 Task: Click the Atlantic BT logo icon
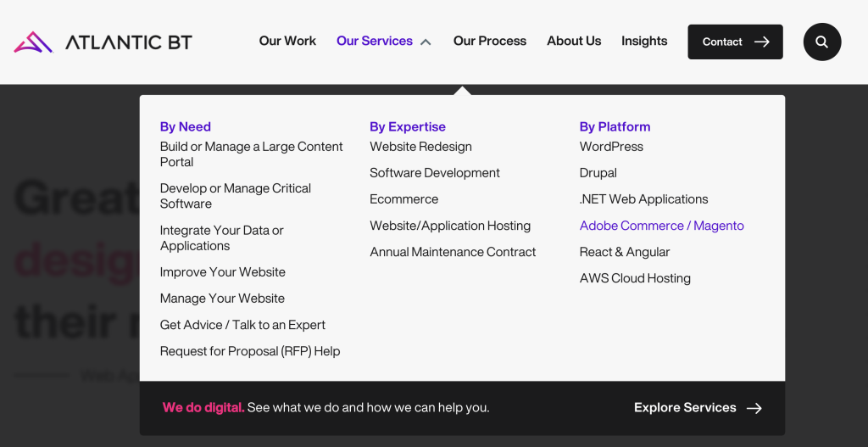pyautogui.click(x=33, y=42)
